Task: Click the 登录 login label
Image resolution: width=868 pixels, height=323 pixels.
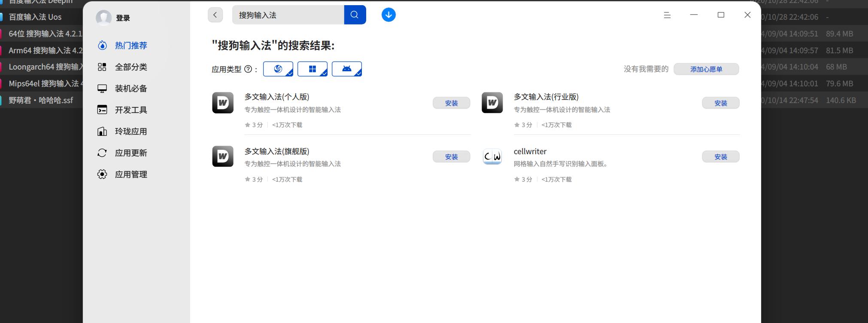Action: coord(123,18)
